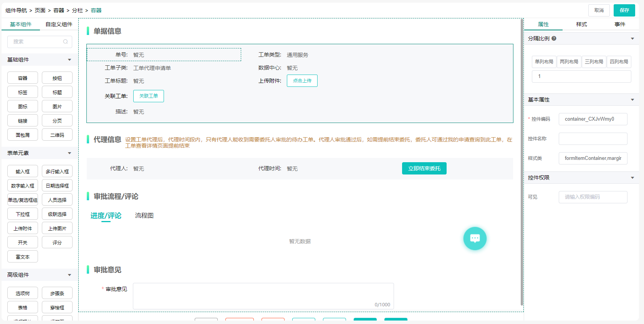Select the 数字输入框 form element
This screenshot has width=644, height=324.
pos(23,186)
